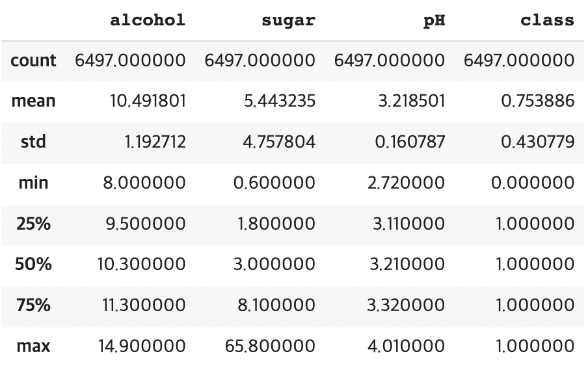
Task: Select sugar std value 4.757804
Action: click(x=279, y=142)
